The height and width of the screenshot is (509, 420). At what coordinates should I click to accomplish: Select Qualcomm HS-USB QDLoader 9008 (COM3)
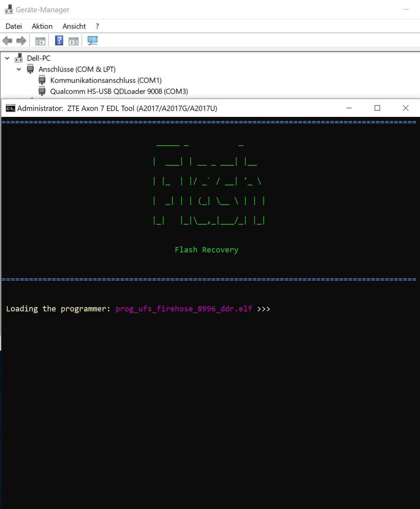tap(119, 91)
